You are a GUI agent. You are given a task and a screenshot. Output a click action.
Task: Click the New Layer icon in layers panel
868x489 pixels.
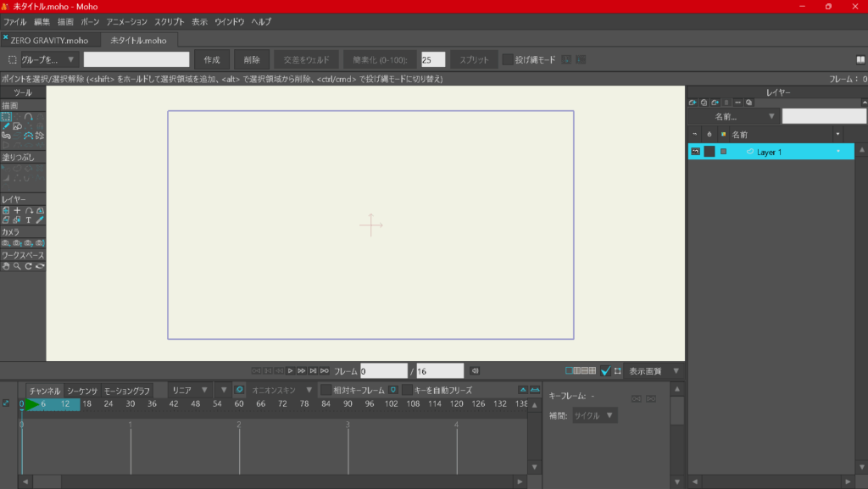[x=693, y=103]
